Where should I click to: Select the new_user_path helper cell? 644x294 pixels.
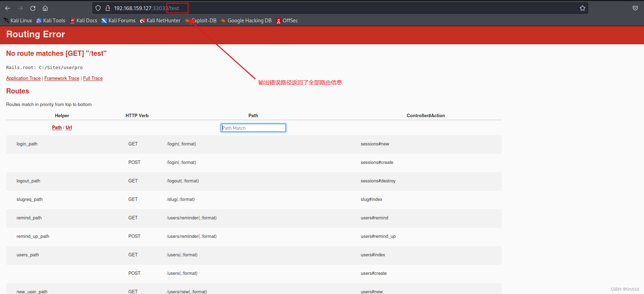(x=32, y=292)
